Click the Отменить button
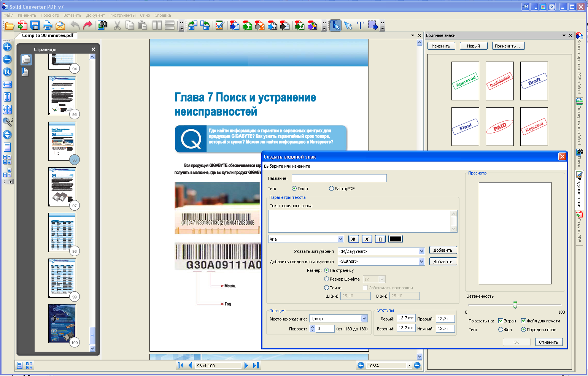The height and width of the screenshot is (376, 588). [548, 342]
